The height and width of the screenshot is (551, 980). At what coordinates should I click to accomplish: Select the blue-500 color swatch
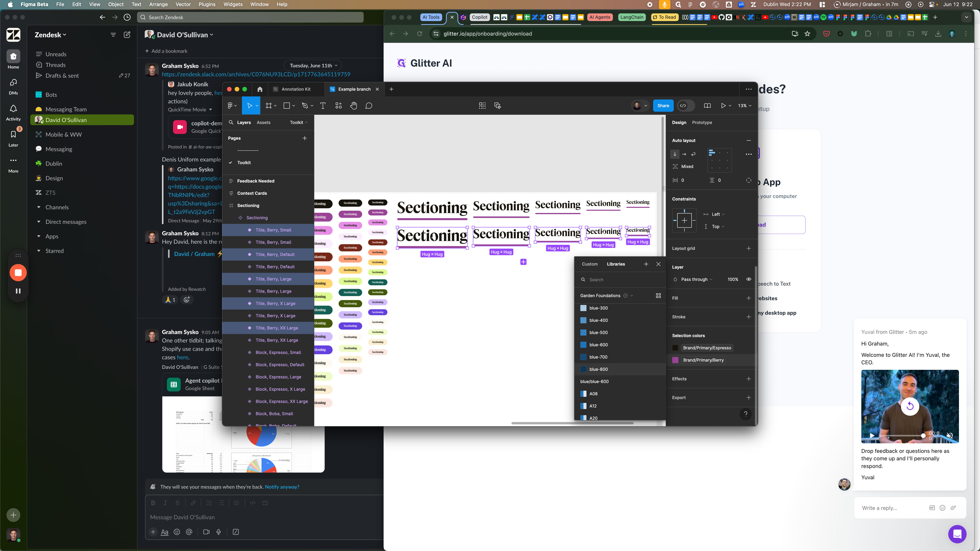583,332
